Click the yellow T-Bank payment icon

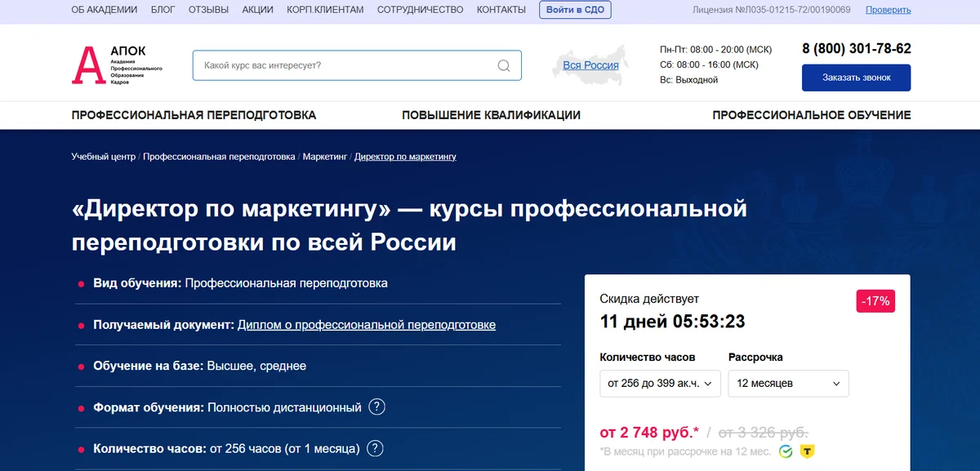click(x=807, y=451)
